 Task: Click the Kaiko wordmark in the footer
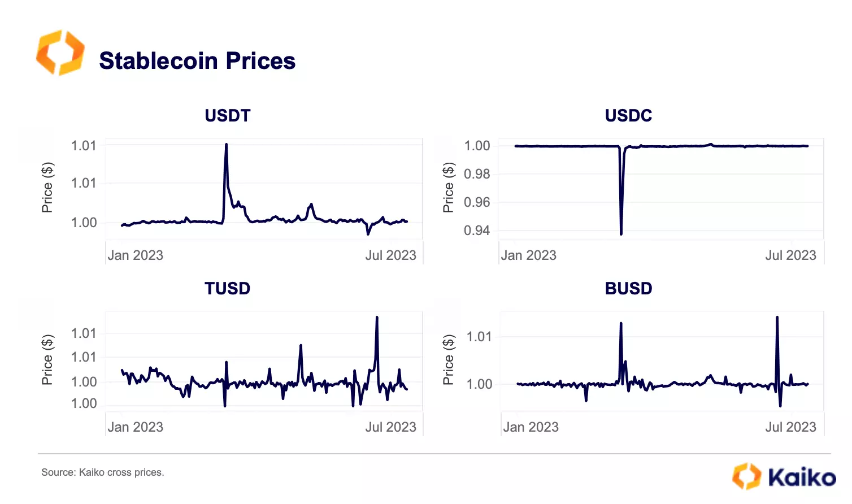(802, 477)
